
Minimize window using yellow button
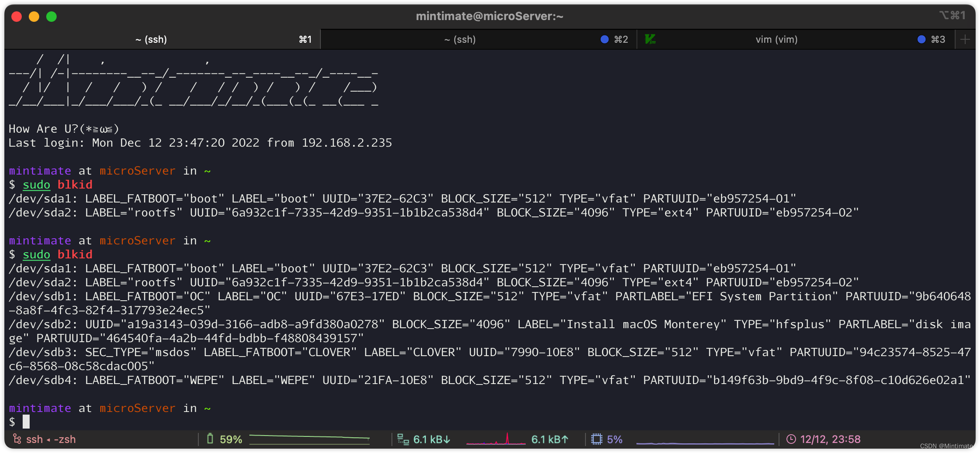(34, 17)
